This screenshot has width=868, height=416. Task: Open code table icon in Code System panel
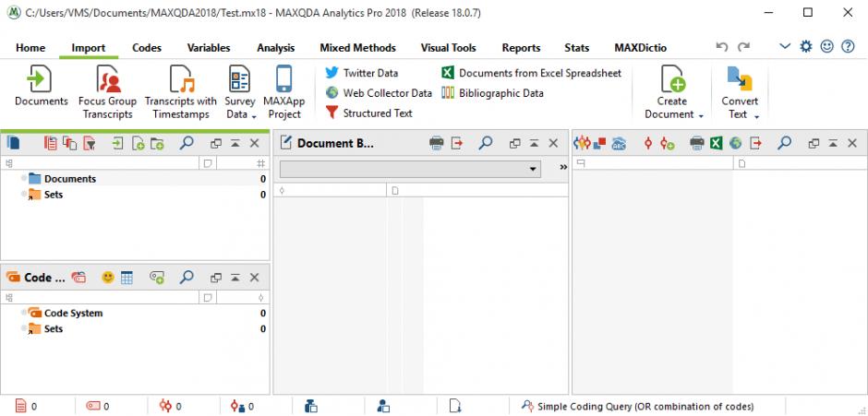[x=127, y=277]
